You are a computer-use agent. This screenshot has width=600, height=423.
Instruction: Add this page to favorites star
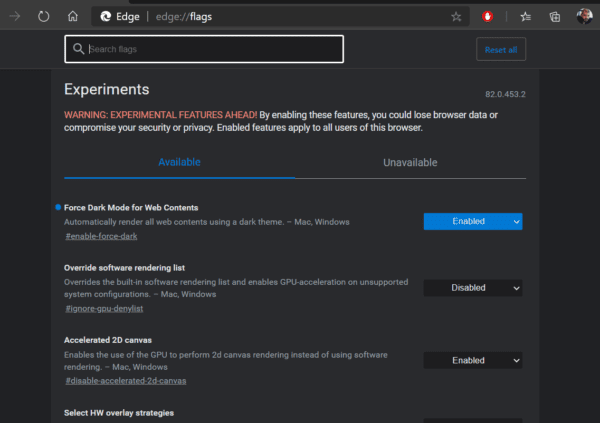(456, 16)
